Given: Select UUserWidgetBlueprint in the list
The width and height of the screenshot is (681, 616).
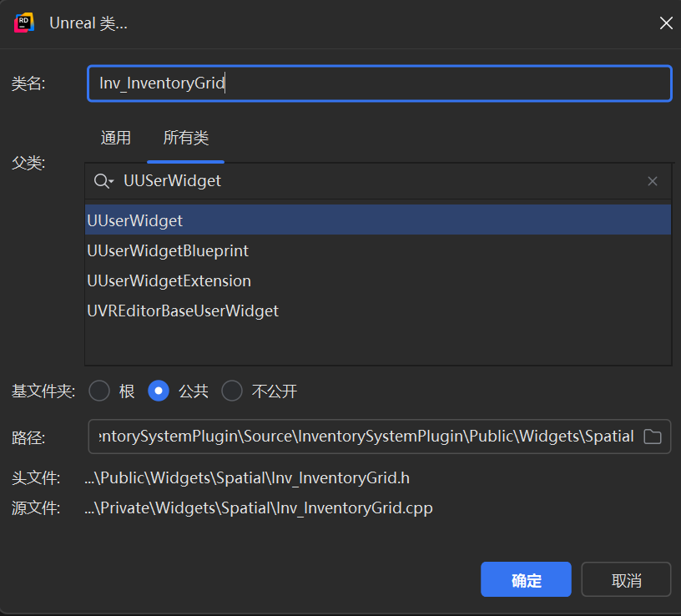Looking at the screenshot, I should pos(378,250).
